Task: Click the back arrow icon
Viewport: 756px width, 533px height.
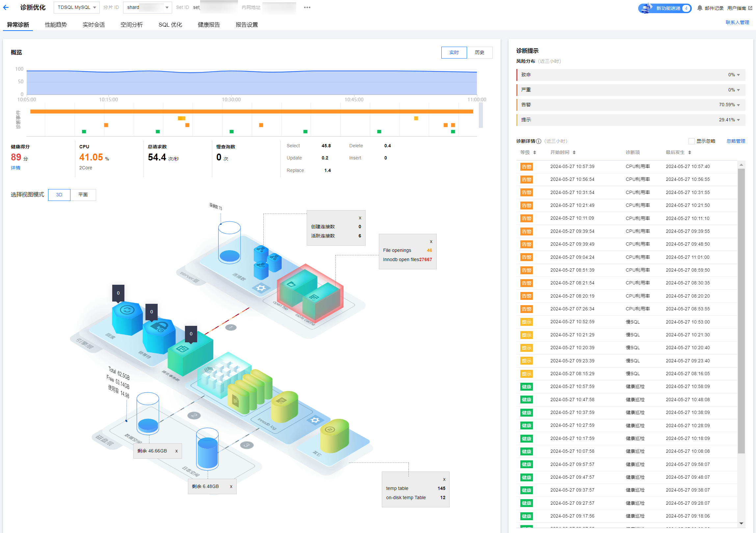Action: point(6,7)
